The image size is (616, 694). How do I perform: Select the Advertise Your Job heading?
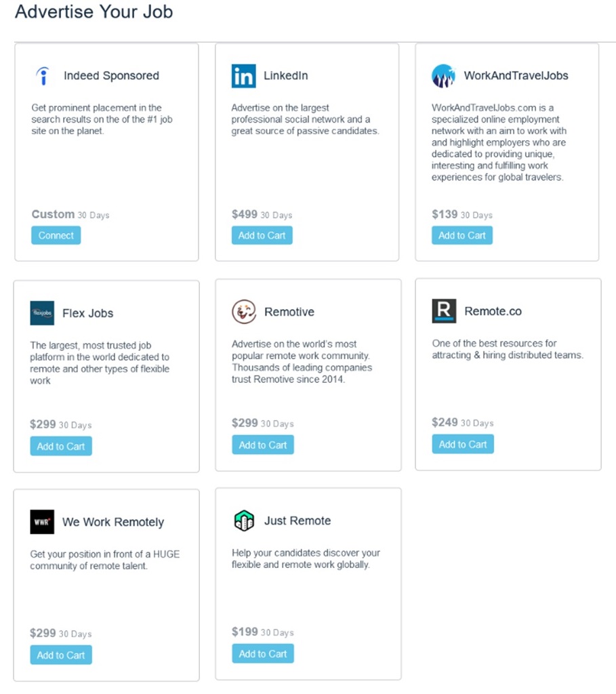pyautogui.click(x=94, y=12)
